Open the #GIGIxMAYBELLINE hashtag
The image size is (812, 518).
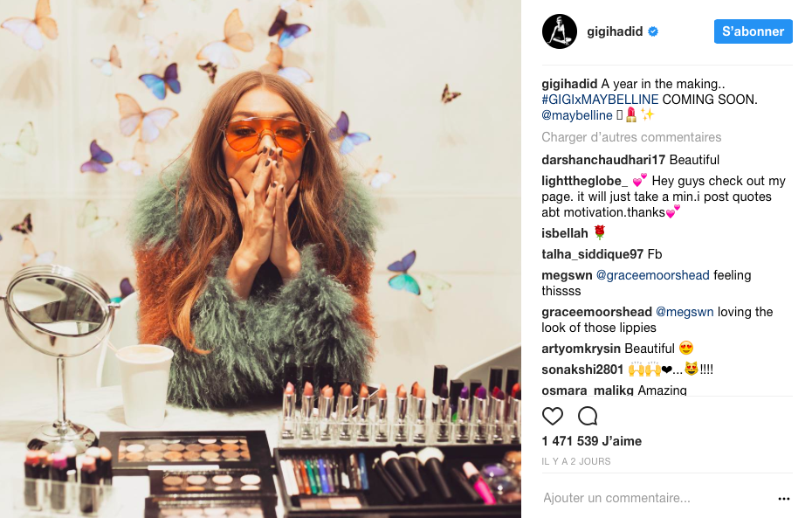click(x=600, y=100)
